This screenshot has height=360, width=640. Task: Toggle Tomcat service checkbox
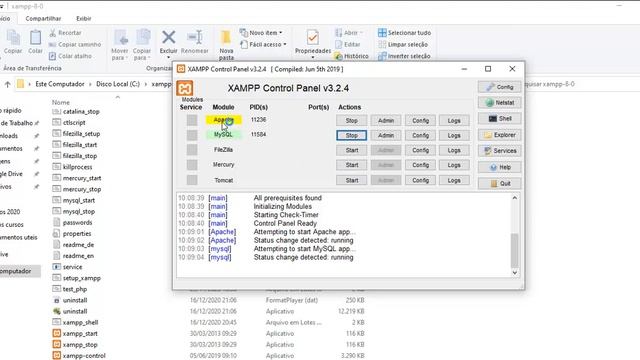click(x=192, y=180)
